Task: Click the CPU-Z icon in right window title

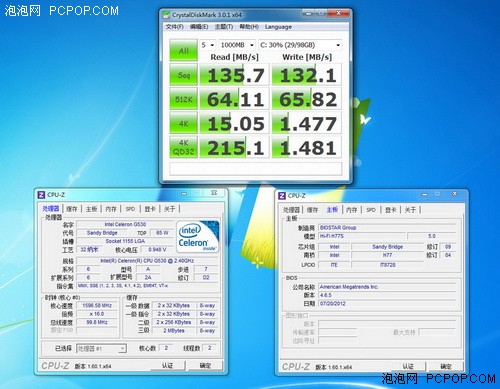Action: [x=282, y=196]
